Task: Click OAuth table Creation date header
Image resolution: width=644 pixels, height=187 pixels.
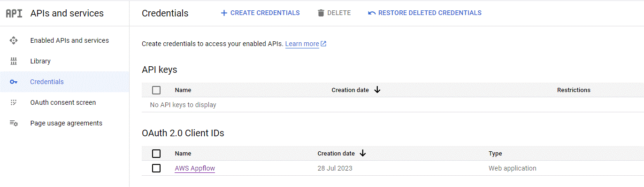Action: (336, 154)
